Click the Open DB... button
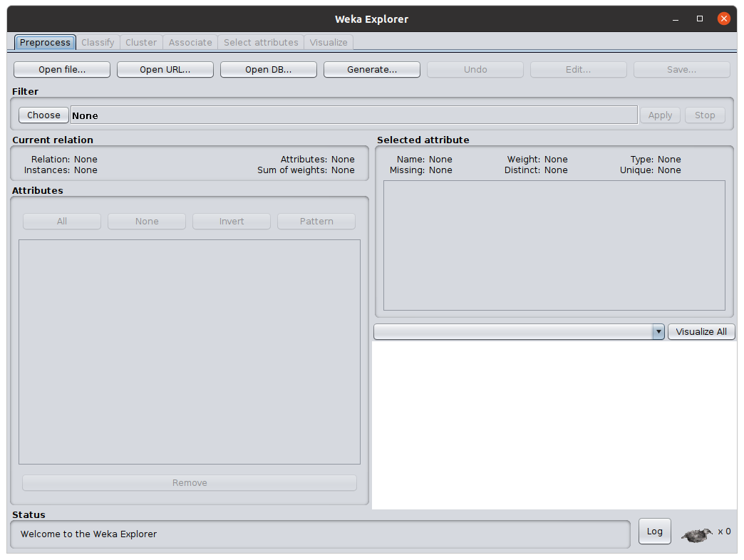The width and height of the screenshot is (744, 560). pyautogui.click(x=269, y=70)
